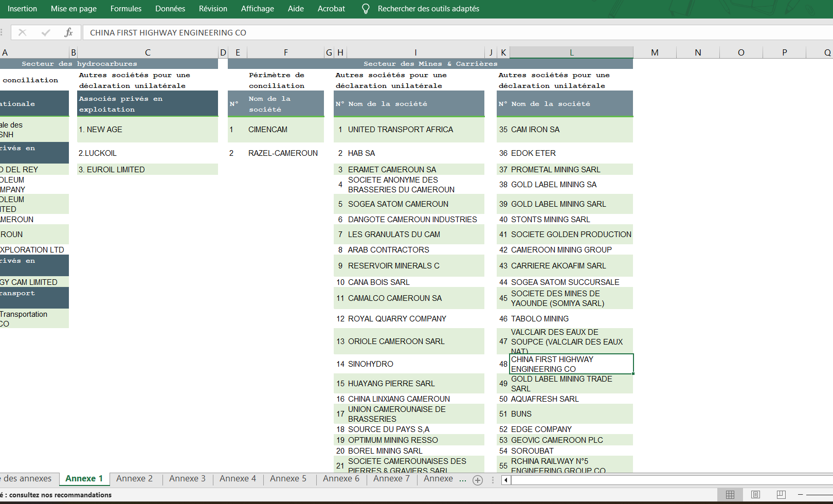Select column M header
The image size is (833, 504).
pyautogui.click(x=655, y=52)
